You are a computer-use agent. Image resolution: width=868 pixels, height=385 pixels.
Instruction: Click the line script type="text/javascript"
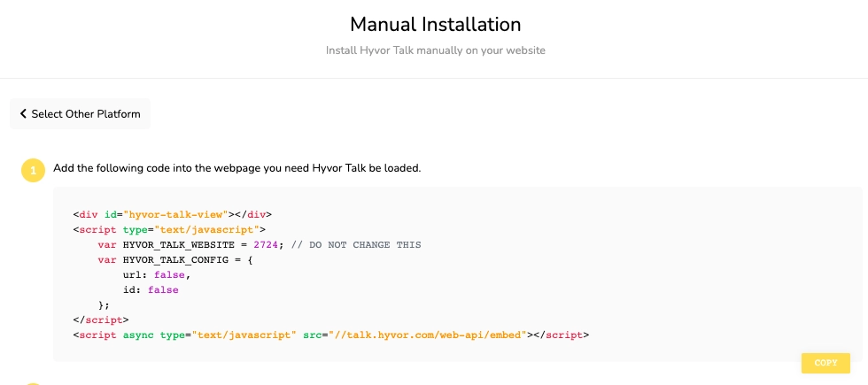[x=169, y=229]
